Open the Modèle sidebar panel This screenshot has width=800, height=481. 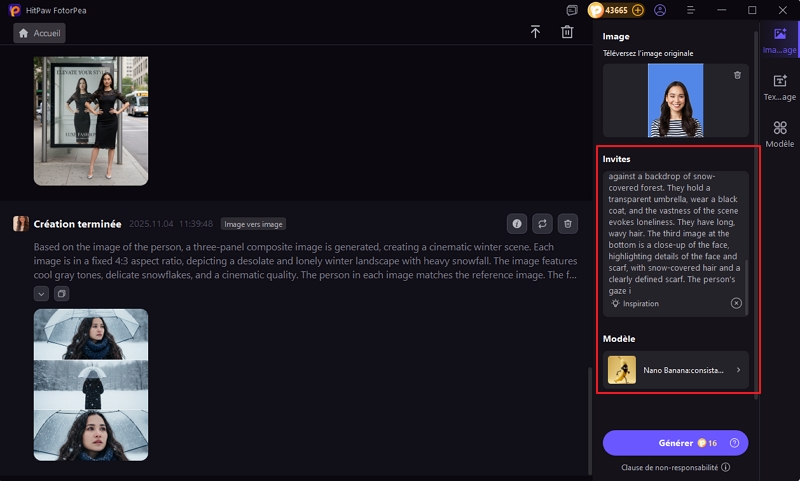click(779, 134)
